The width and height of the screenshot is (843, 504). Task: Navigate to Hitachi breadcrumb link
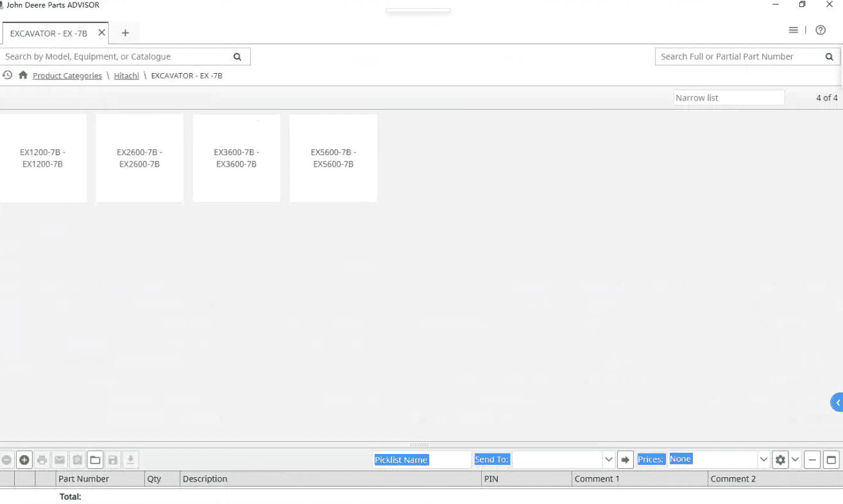tap(126, 76)
